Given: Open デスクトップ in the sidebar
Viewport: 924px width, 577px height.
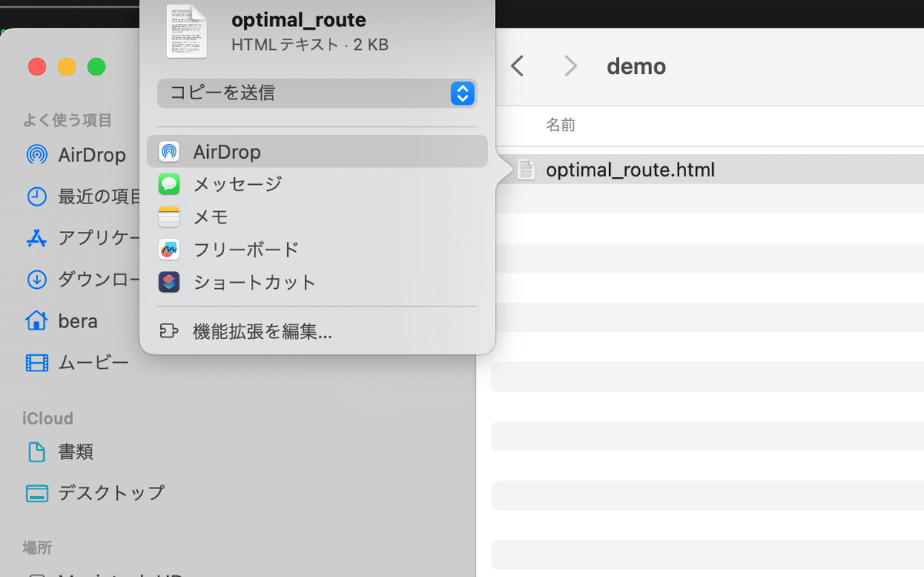Looking at the screenshot, I should (111, 492).
